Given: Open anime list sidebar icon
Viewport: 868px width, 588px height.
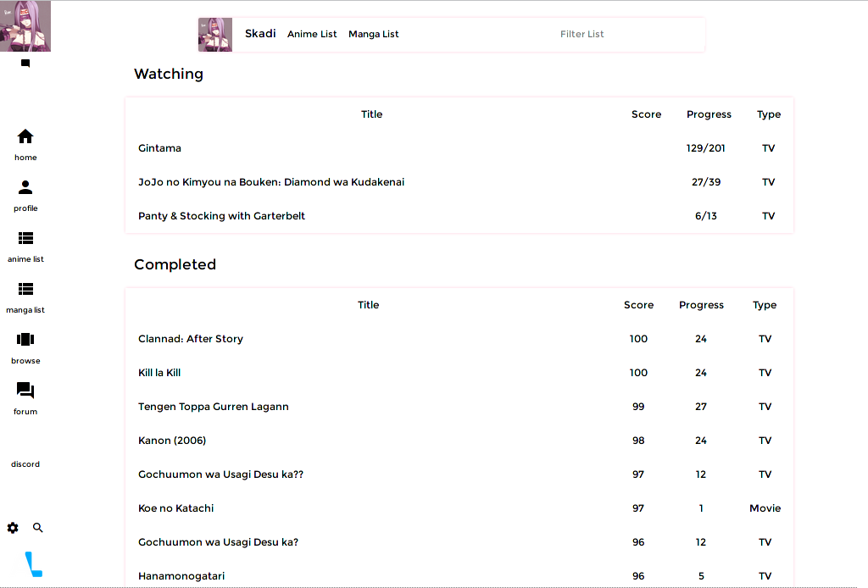Looking at the screenshot, I should pos(25,238).
